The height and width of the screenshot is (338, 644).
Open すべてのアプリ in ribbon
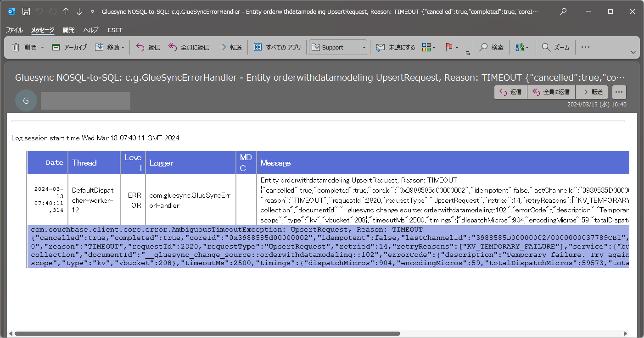(x=277, y=47)
